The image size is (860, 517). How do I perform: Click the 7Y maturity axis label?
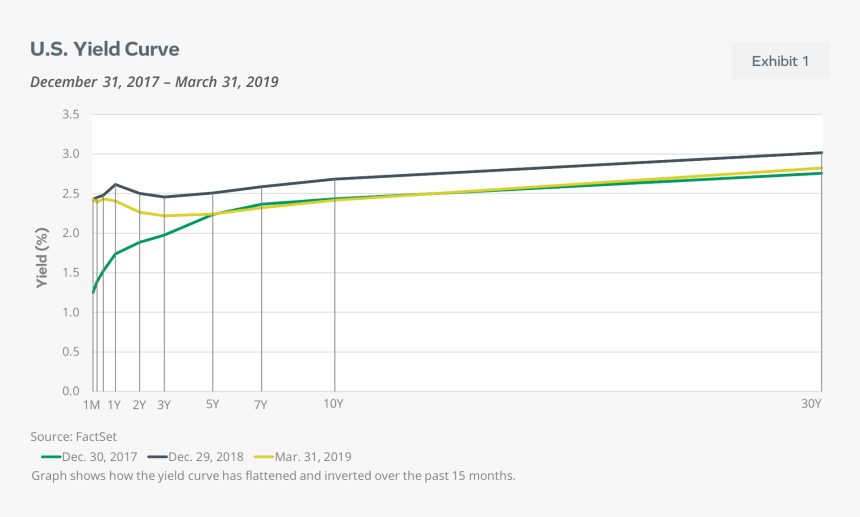coord(261,404)
